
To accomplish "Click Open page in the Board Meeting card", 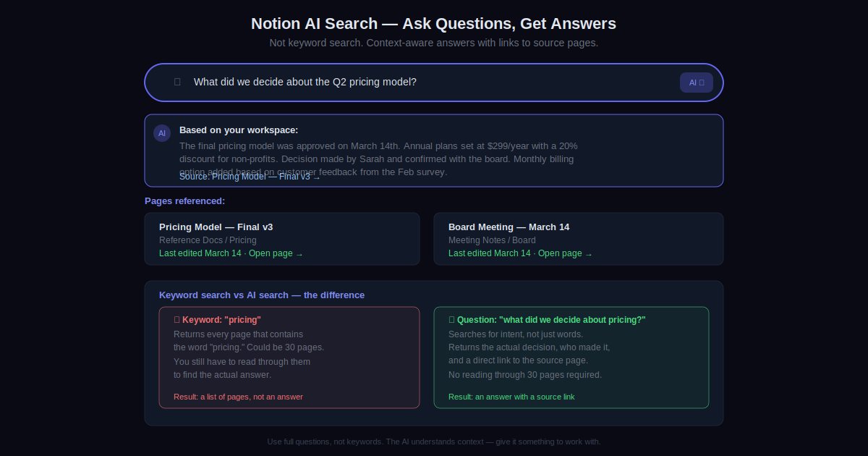I will pos(565,253).
